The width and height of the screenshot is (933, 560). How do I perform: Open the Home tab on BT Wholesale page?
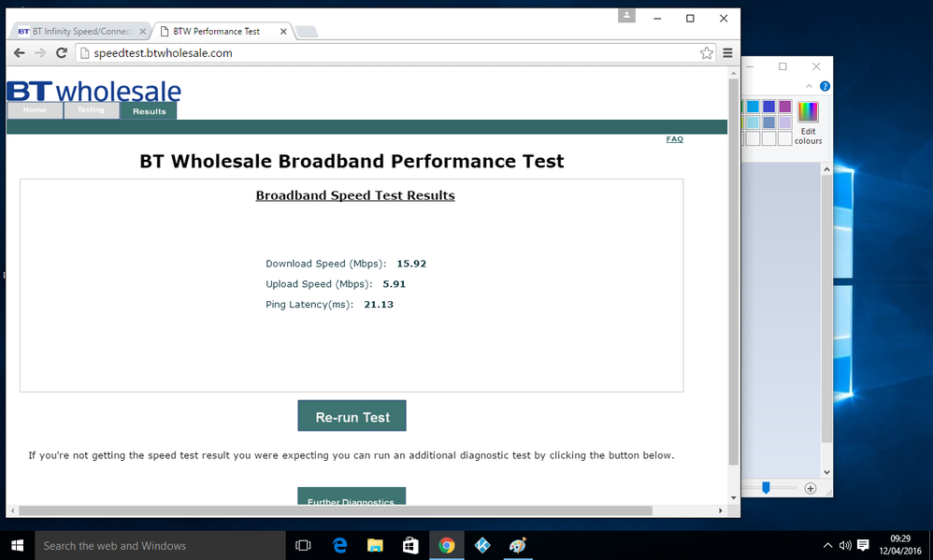[x=35, y=110]
